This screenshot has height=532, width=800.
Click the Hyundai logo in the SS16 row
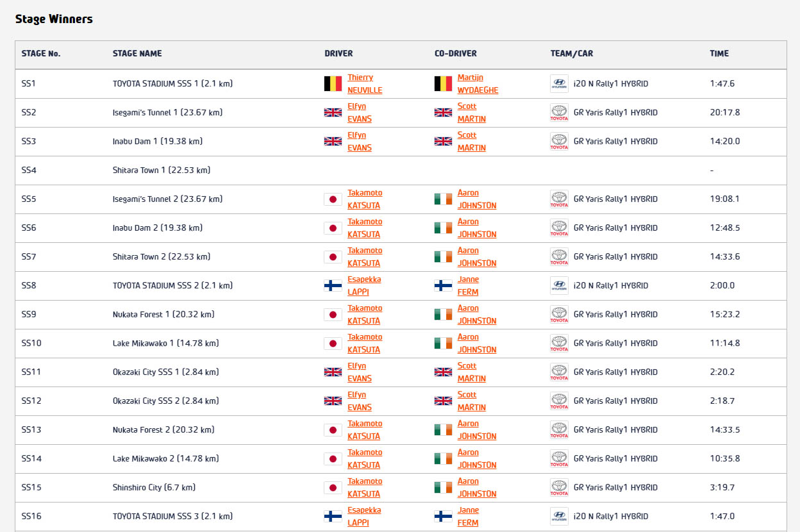559,517
